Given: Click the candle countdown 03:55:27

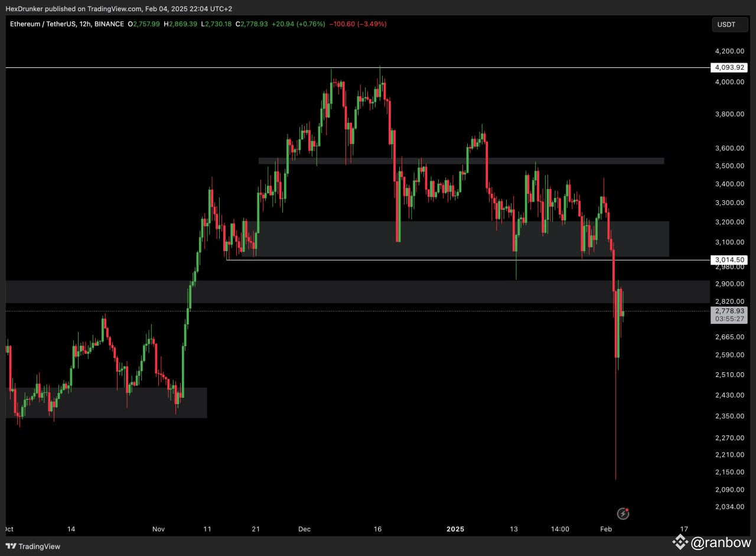Looking at the screenshot, I should click(730, 319).
